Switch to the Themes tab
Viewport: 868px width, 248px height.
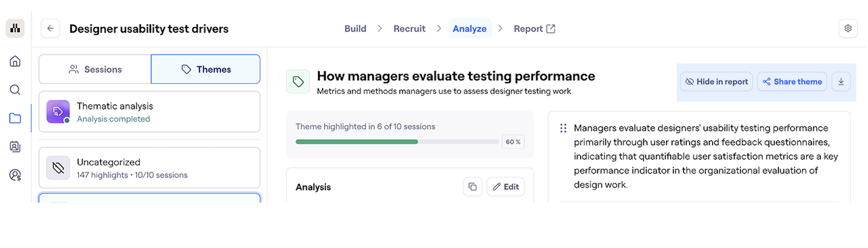click(x=206, y=69)
